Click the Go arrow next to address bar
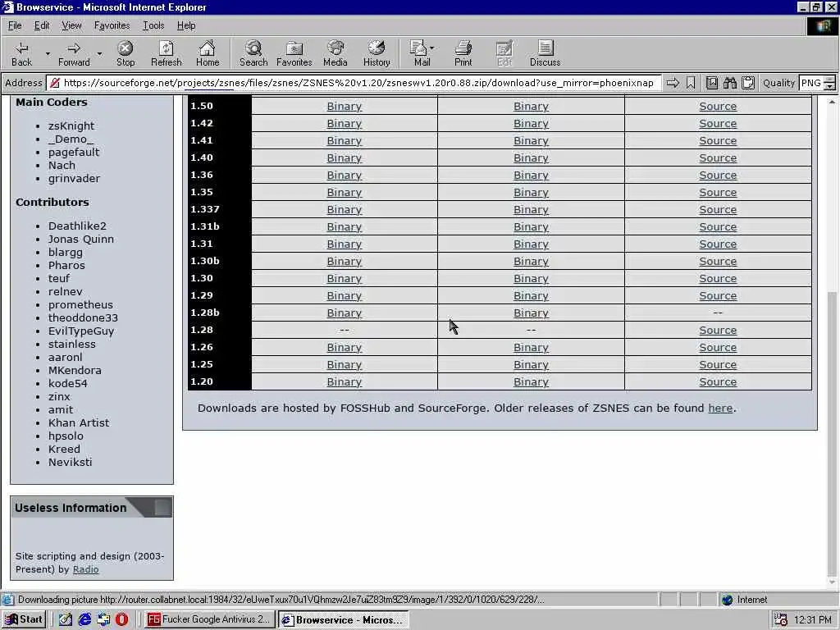Screen dimensions: 840x630 [x=673, y=83]
